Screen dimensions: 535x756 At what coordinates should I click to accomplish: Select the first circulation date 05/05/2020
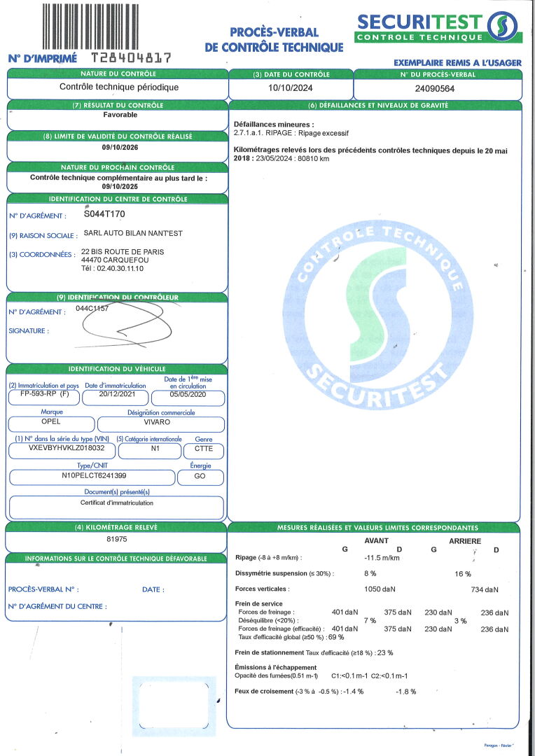(188, 394)
